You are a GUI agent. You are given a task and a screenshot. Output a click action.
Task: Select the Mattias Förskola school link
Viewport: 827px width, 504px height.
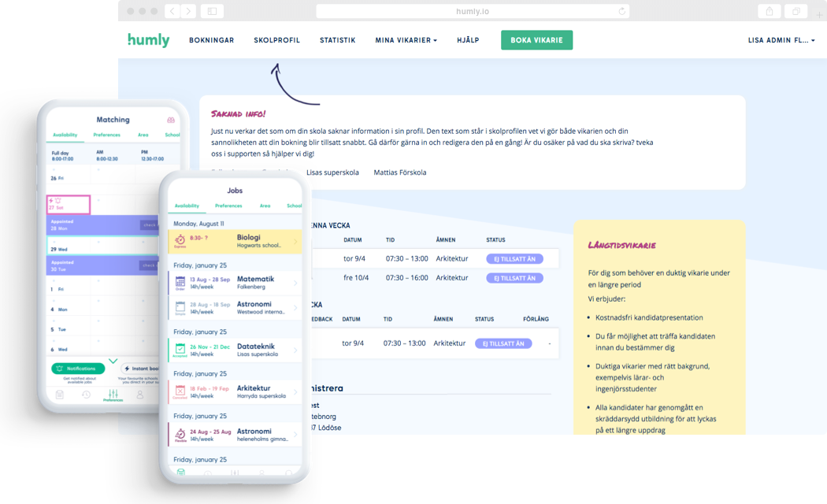[x=400, y=172]
